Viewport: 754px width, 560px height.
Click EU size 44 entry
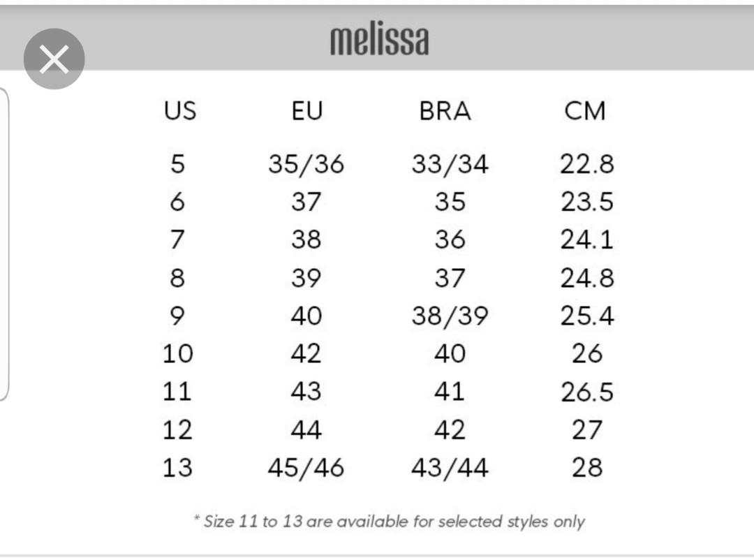(306, 429)
